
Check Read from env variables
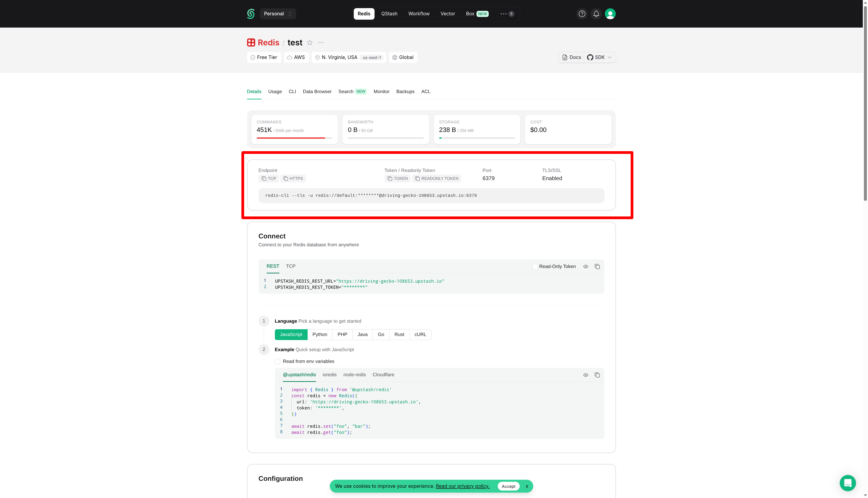coord(278,362)
